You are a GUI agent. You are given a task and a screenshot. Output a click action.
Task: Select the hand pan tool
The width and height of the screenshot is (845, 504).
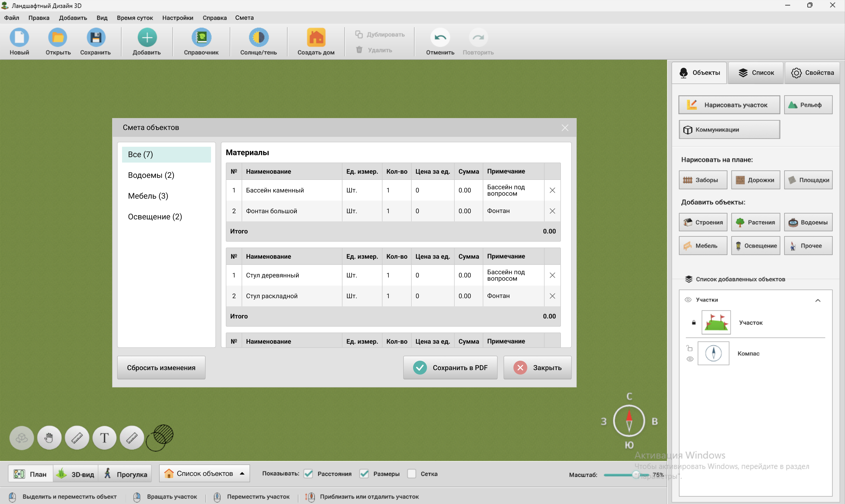pyautogui.click(x=49, y=438)
